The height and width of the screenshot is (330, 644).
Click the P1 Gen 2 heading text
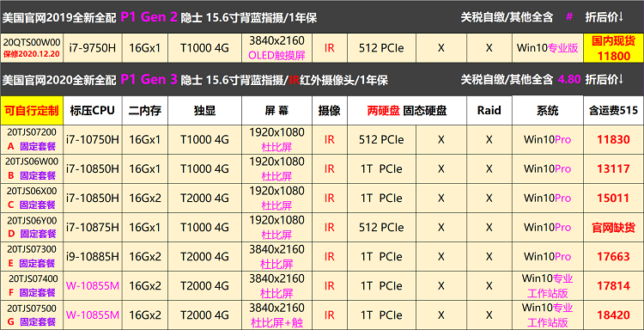point(149,17)
